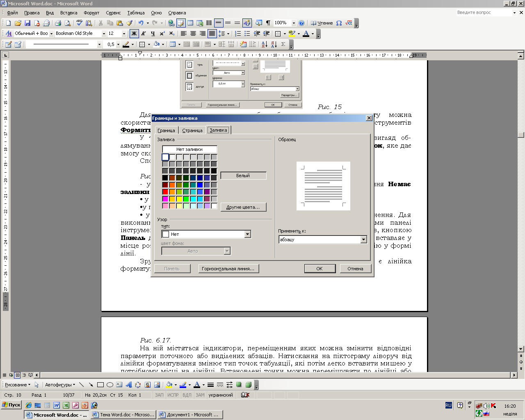Switch to the Страница tab

(192, 130)
